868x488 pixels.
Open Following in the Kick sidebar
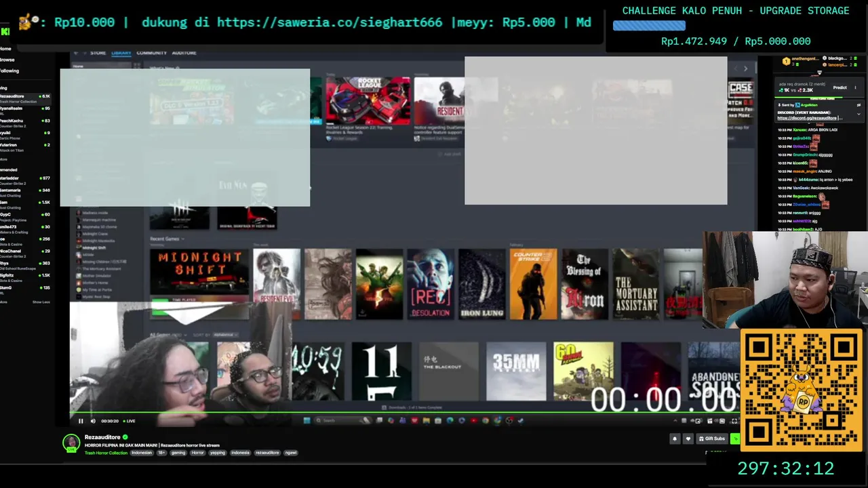9,70
